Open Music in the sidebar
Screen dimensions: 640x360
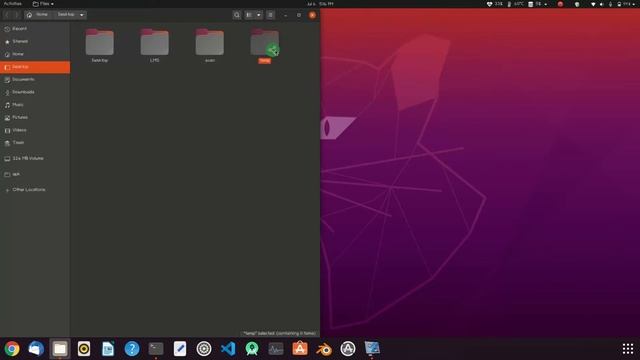35,105
